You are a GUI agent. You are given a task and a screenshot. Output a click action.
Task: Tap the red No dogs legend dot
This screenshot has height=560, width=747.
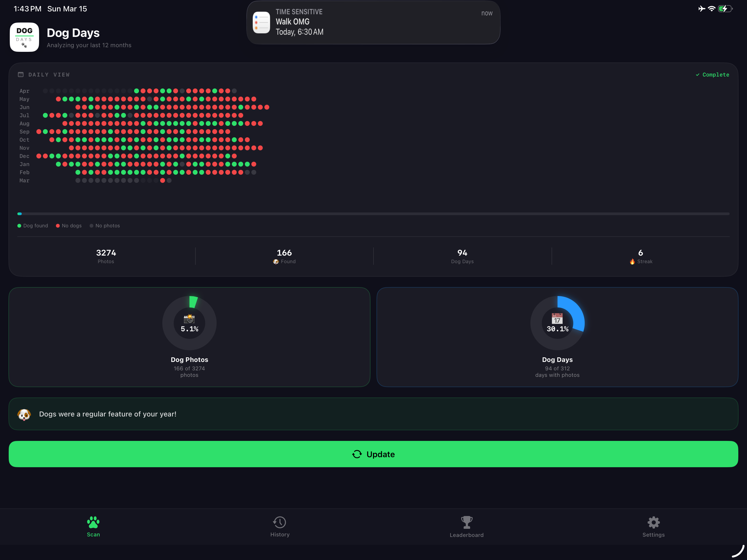58,226
